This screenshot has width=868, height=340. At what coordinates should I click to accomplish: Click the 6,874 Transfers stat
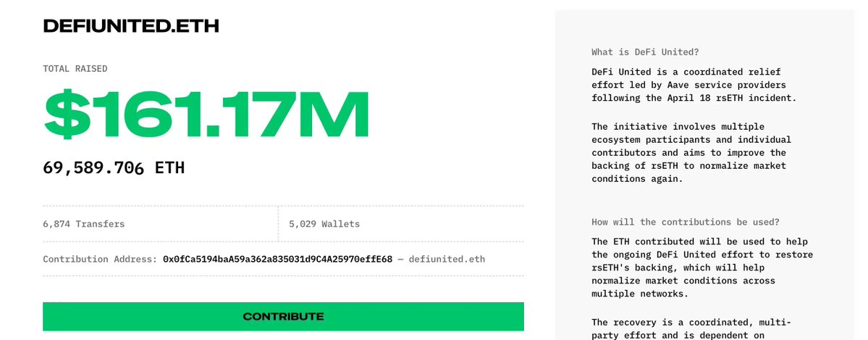click(83, 224)
